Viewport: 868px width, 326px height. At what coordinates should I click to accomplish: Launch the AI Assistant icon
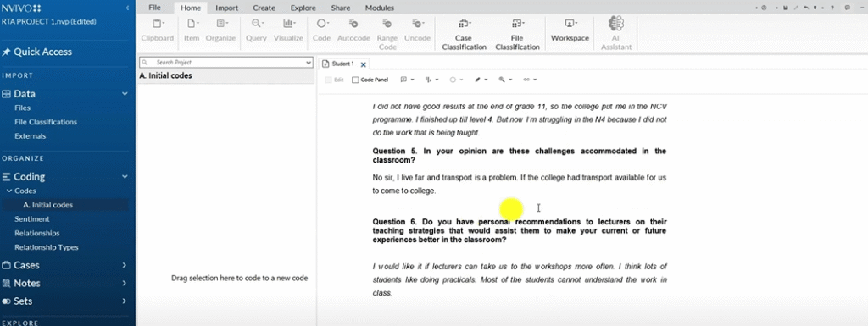click(x=616, y=34)
